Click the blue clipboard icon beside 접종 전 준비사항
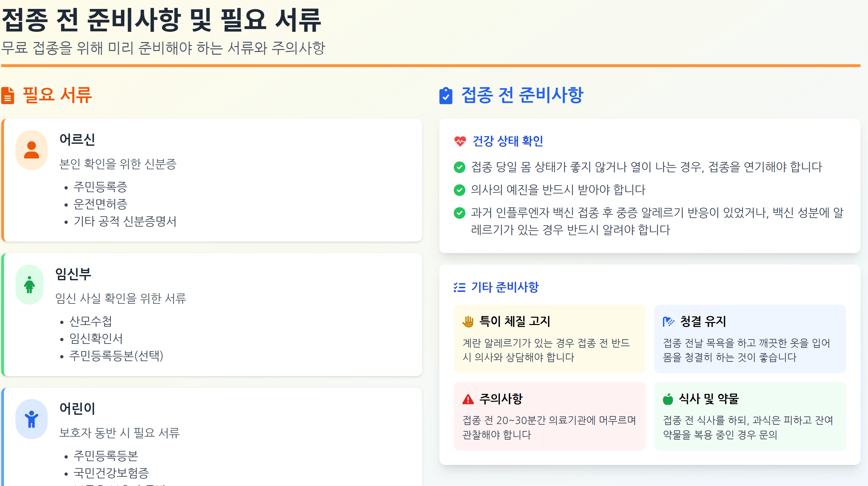This screenshot has height=486, width=868. [447, 98]
